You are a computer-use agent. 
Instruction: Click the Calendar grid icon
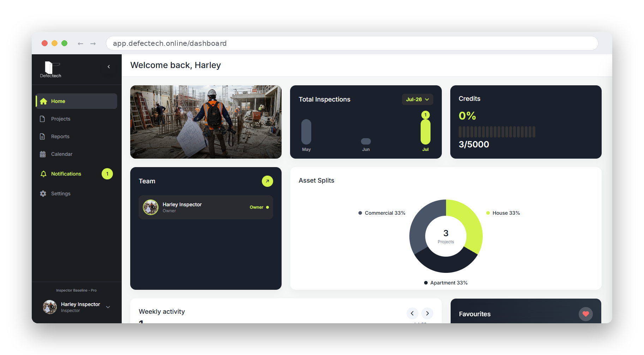coord(43,154)
